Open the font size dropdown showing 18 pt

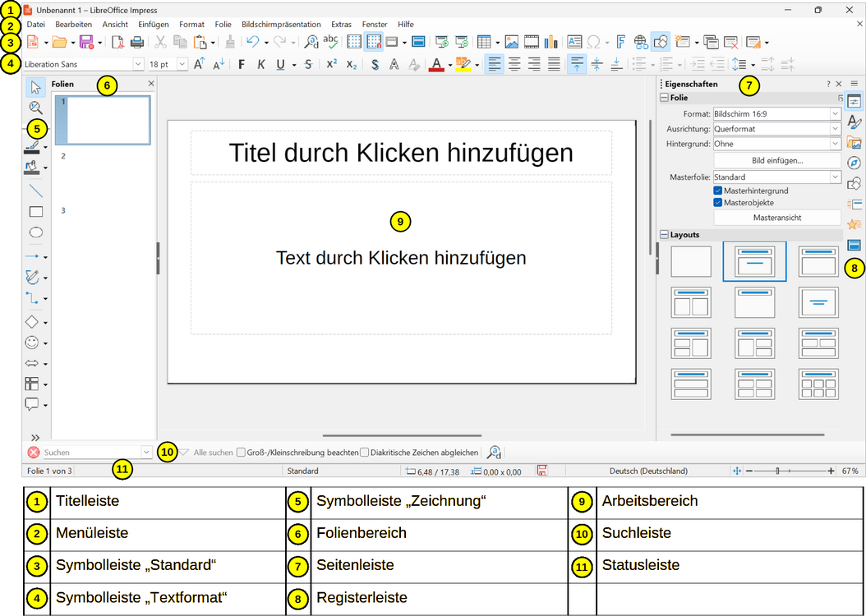pos(182,63)
